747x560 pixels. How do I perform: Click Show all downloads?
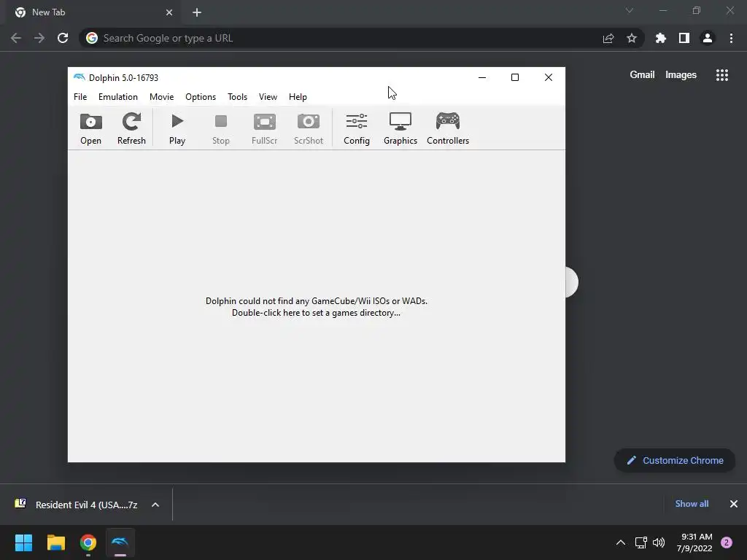tap(692, 504)
